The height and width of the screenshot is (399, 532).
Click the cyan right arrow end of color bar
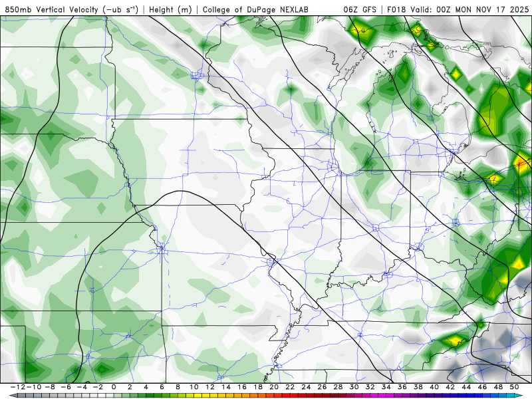pos(519,396)
